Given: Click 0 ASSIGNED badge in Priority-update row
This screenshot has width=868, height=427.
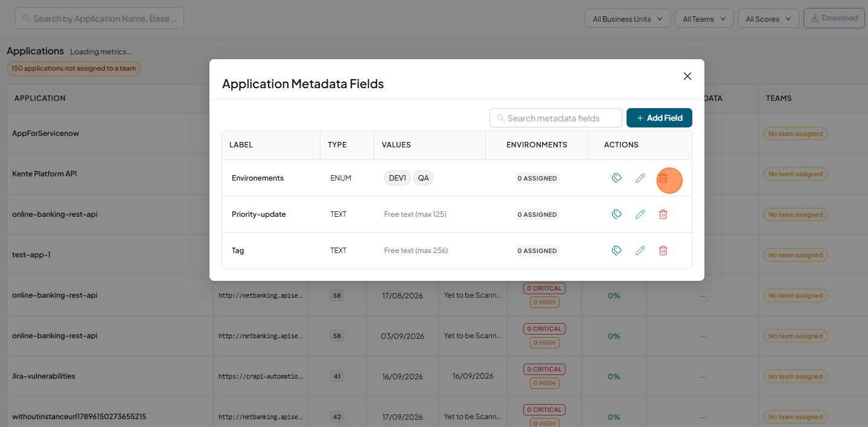Looking at the screenshot, I should (537, 215).
